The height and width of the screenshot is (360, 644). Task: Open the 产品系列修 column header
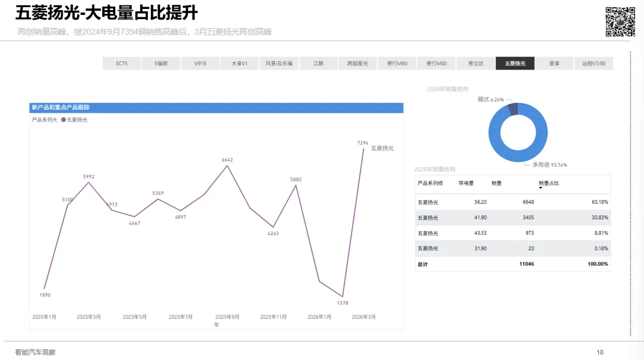click(430, 183)
